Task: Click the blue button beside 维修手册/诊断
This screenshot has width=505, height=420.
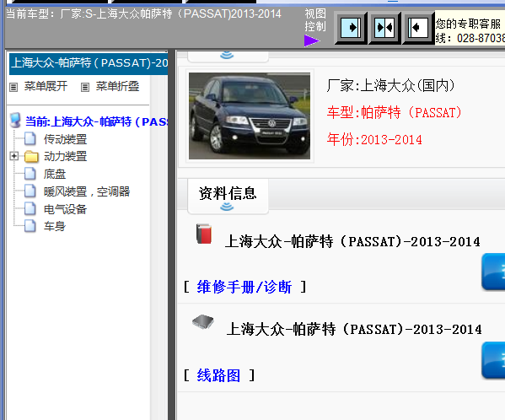Action: (x=493, y=272)
